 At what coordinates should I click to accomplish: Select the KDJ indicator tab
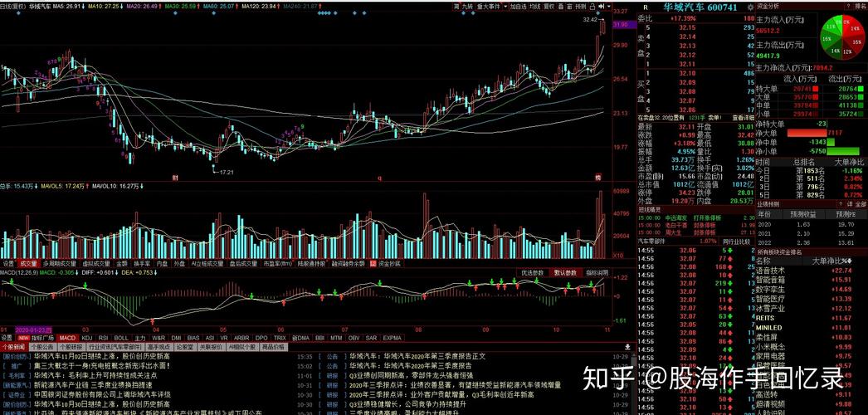(x=87, y=338)
